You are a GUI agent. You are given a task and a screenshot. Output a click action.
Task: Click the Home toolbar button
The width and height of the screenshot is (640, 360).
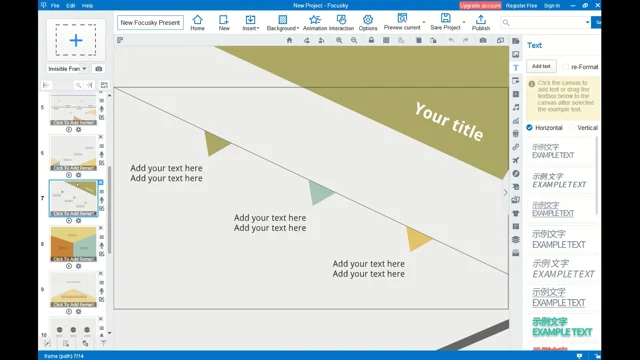pyautogui.click(x=198, y=22)
